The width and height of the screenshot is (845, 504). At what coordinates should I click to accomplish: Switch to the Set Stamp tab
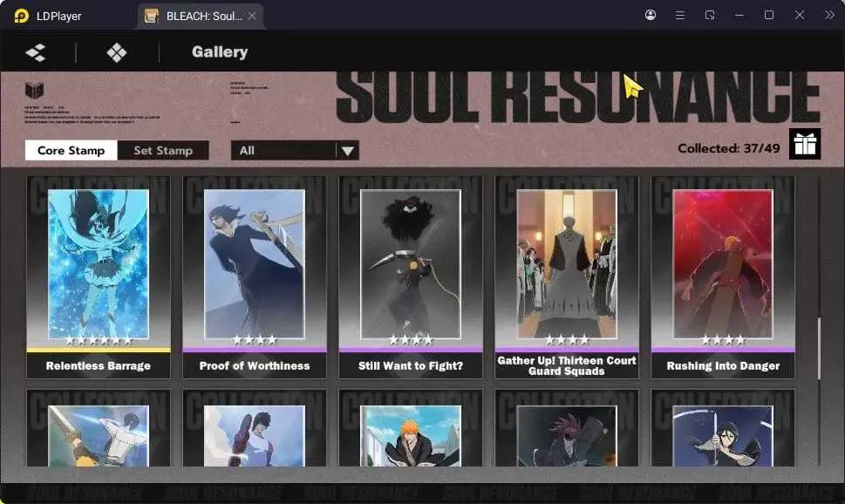point(163,150)
